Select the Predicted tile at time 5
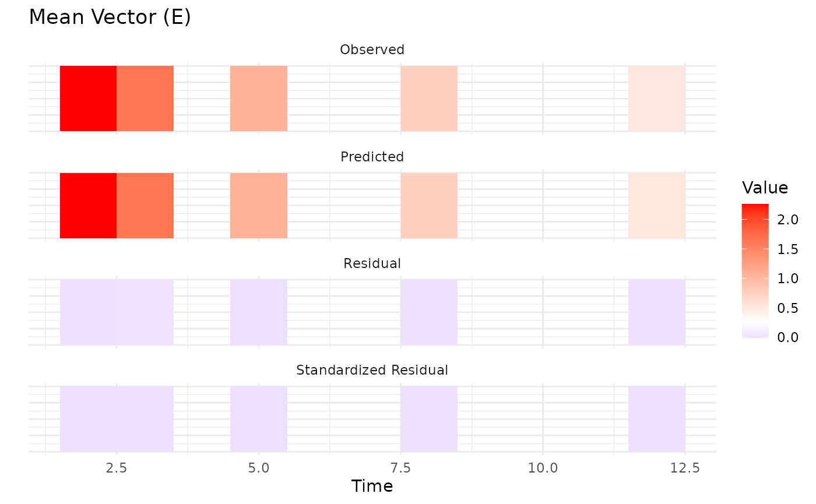 coord(259,206)
